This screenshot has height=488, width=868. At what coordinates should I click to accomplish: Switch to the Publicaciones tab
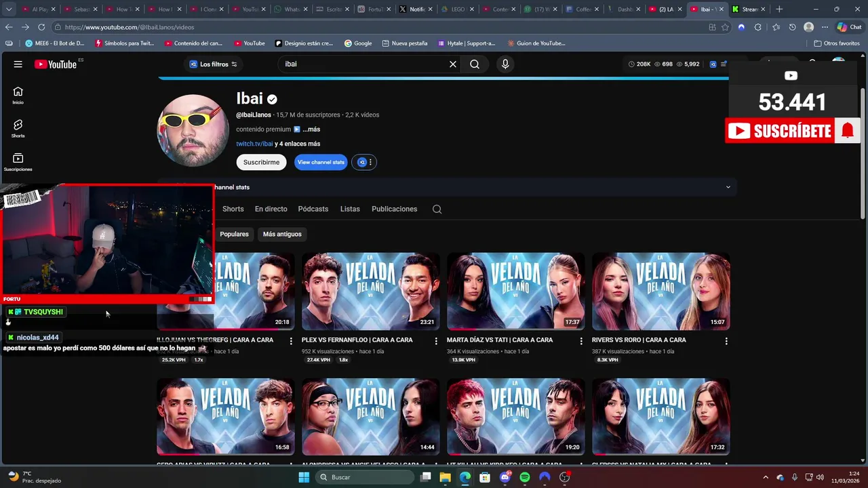(x=394, y=209)
